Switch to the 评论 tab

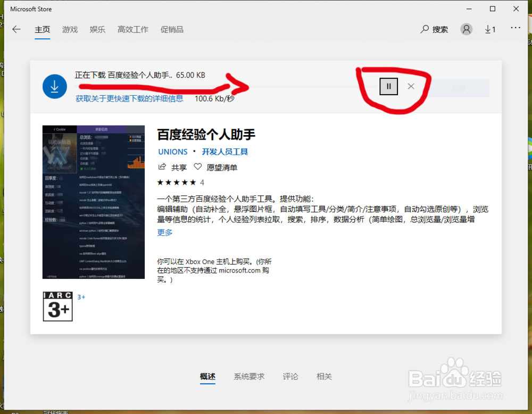(290, 376)
